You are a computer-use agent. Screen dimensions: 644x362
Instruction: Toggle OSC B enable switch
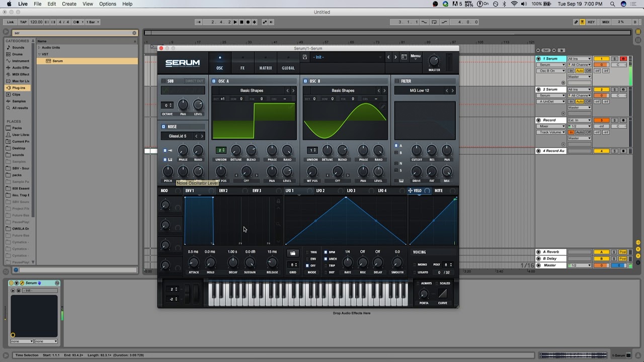click(305, 81)
